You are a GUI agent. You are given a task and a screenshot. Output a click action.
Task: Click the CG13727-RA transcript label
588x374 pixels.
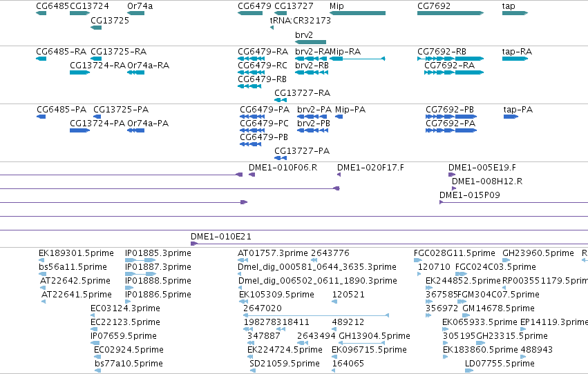click(x=302, y=93)
